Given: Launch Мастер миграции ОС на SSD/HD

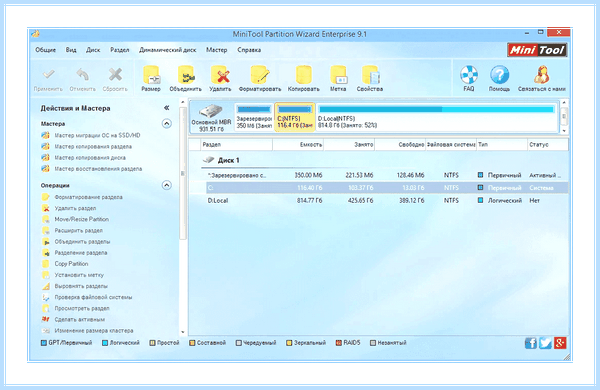Looking at the screenshot, I should (97, 135).
